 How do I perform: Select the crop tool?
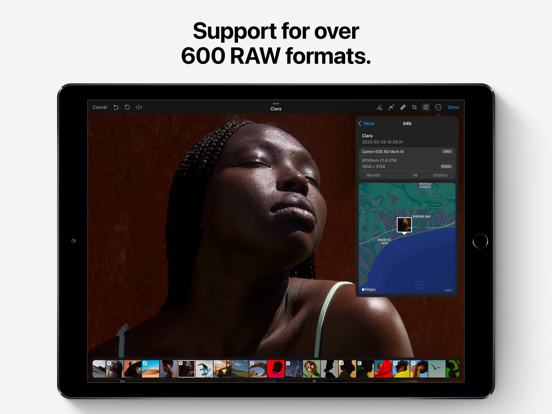coord(414,107)
